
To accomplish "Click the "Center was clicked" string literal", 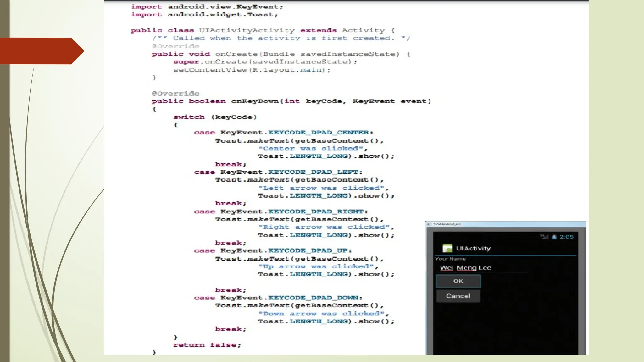I will (310, 148).
